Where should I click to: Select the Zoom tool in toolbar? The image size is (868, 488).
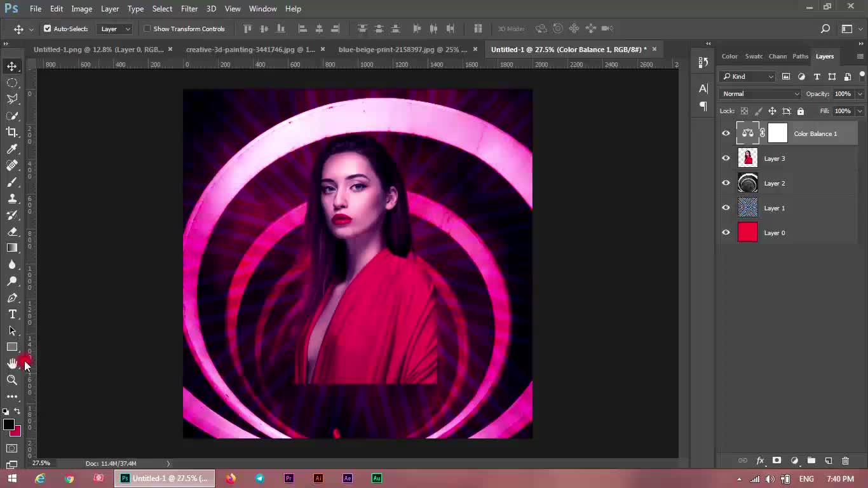[12, 380]
